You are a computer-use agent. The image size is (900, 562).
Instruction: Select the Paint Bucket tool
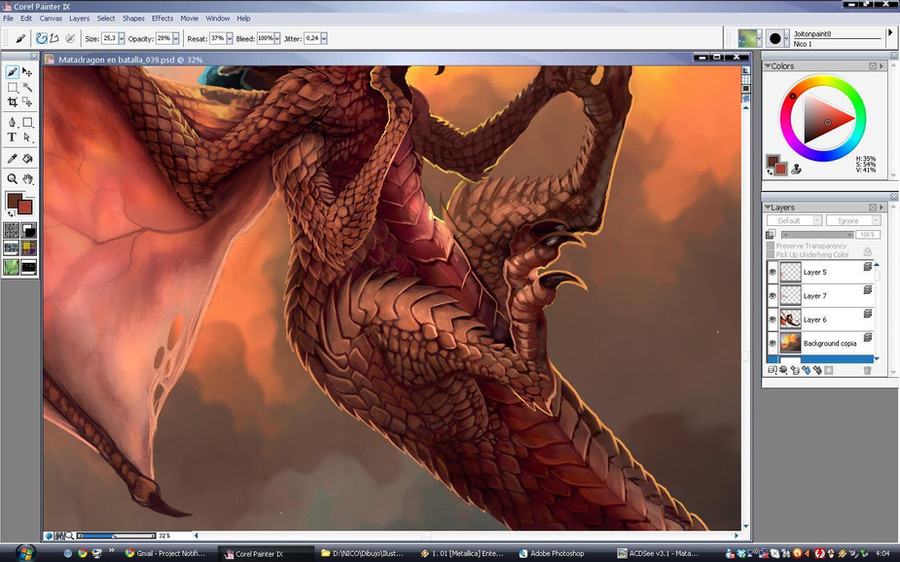click(28, 158)
